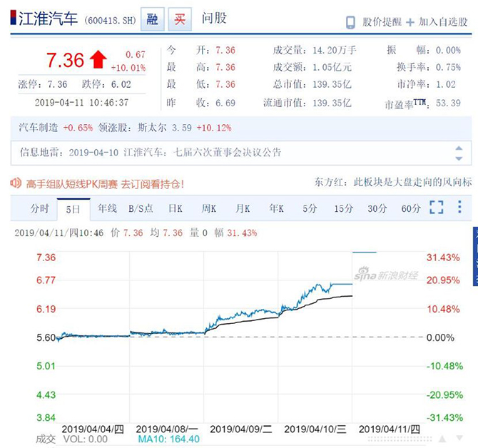This screenshot has height=448, width=478.
Task: Click the 总市值 139.35亿 value
Action: pyautogui.click(x=332, y=84)
